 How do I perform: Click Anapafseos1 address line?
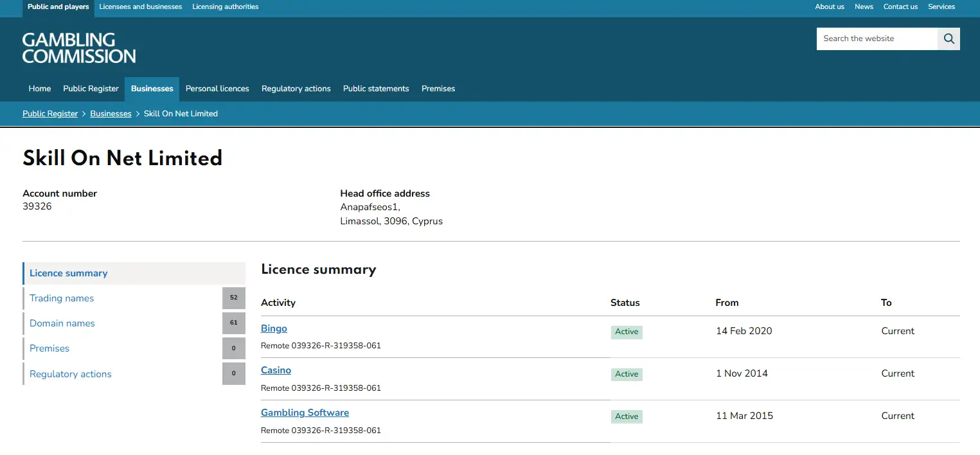[370, 207]
